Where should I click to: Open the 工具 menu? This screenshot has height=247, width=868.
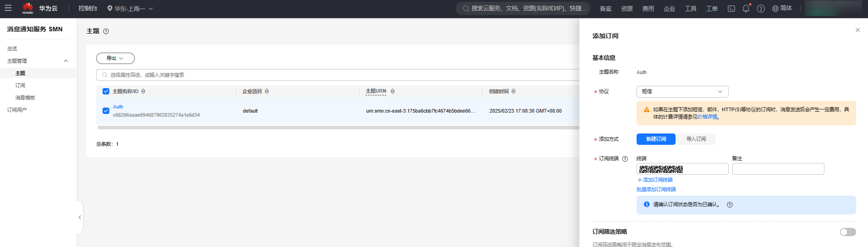click(x=691, y=9)
